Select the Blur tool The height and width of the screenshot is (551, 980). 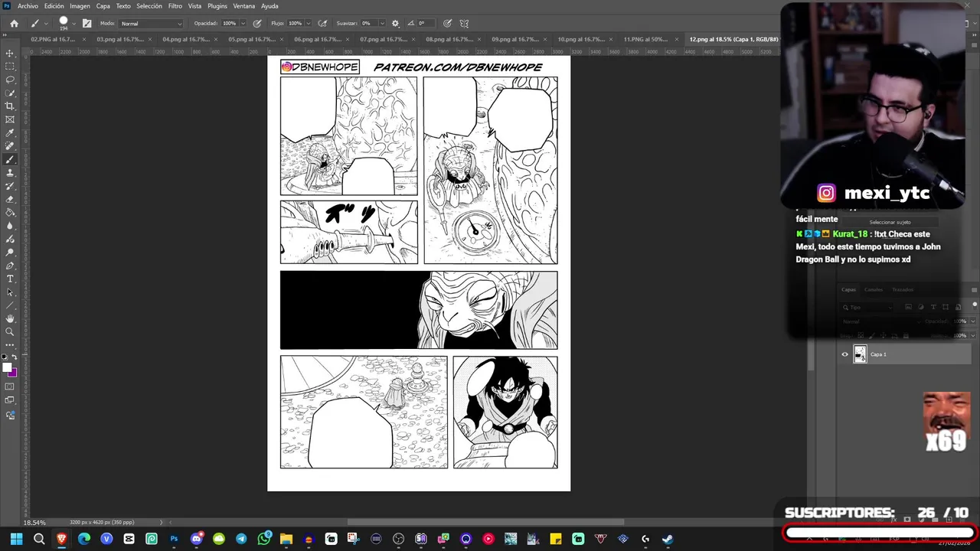(x=10, y=226)
